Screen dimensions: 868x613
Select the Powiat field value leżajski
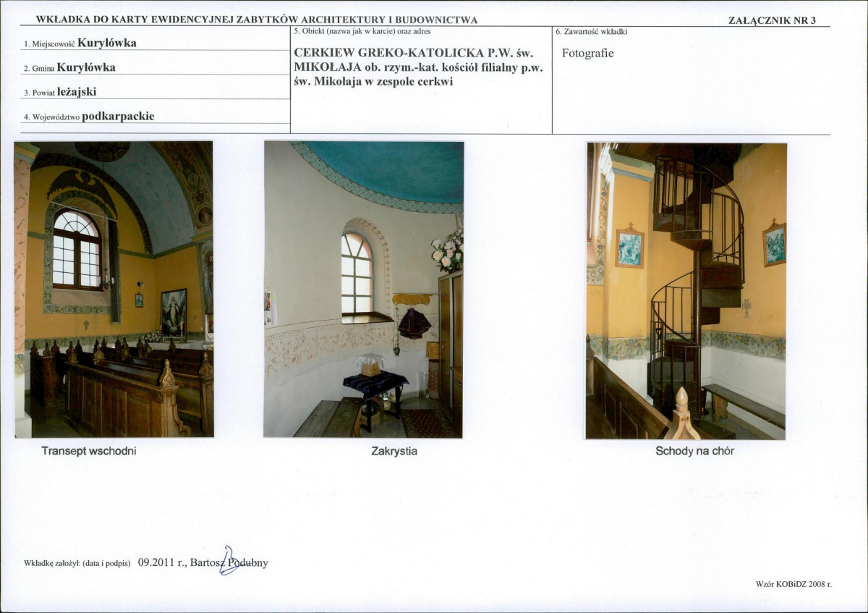pyautogui.click(x=77, y=92)
